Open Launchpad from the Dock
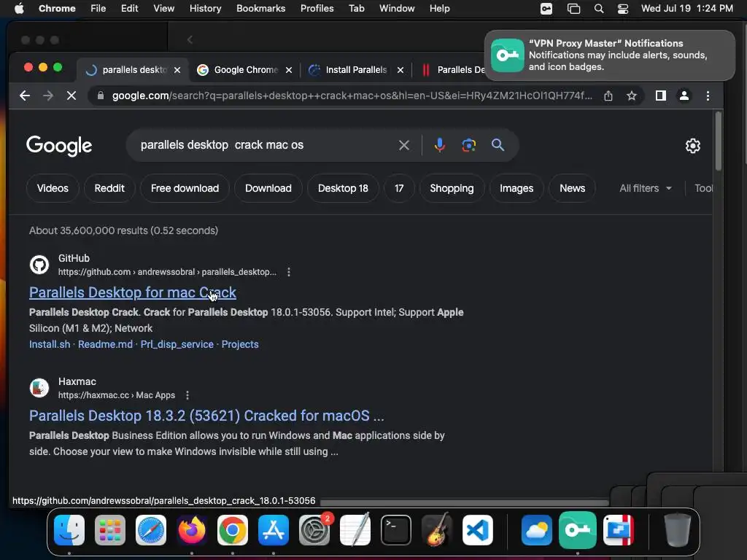Viewport: 747px width, 560px height. pyautogui.click(x=110, y=529)
